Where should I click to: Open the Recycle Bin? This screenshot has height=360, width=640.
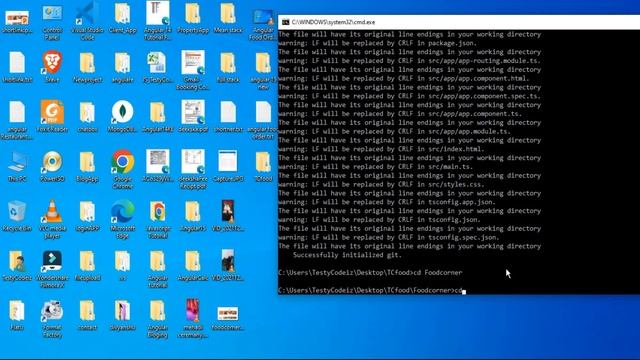point(17,216)
